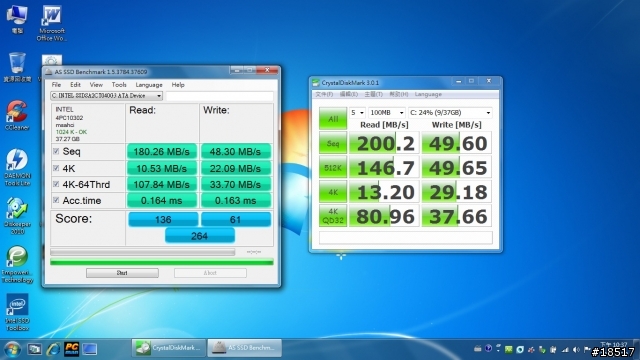Run the 512K test in CrystalDiskMark
The height and width of the screenshot is (360, 640).
(x=333, y=168)
